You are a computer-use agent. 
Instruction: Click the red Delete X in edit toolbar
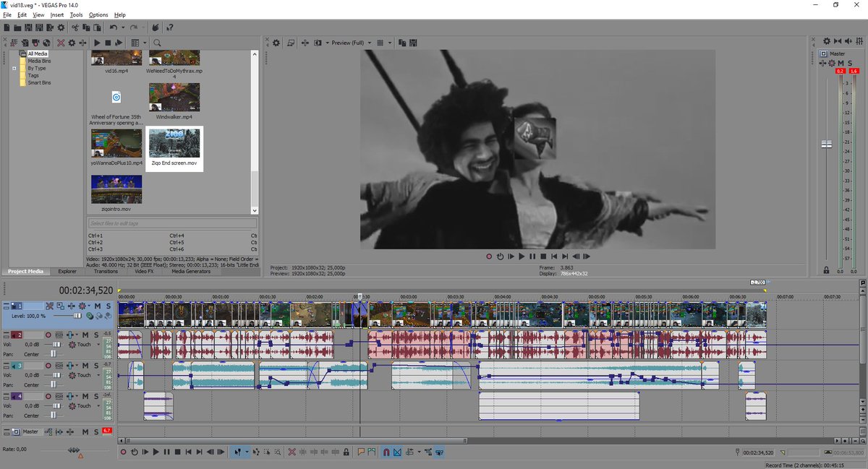(x=292, y=452)
